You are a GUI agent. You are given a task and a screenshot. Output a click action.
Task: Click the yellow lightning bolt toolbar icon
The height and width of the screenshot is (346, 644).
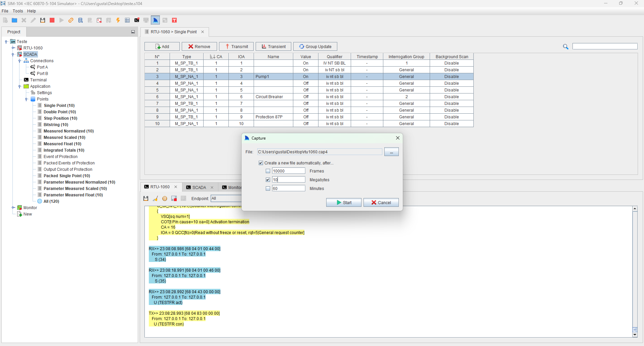pyautogui.click(x=118, y=20)
